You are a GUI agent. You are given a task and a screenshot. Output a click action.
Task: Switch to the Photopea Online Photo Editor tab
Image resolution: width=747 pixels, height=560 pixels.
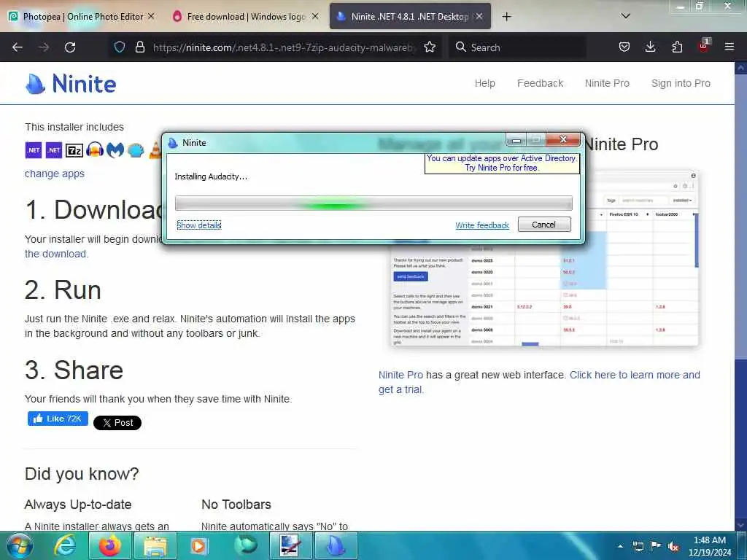pos(82,17)
